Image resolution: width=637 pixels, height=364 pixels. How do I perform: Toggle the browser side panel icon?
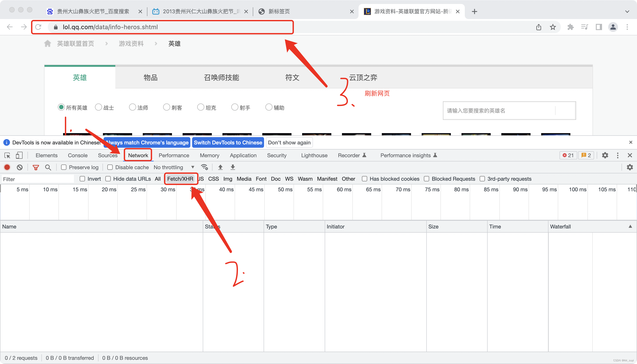(x=599, y=27)
